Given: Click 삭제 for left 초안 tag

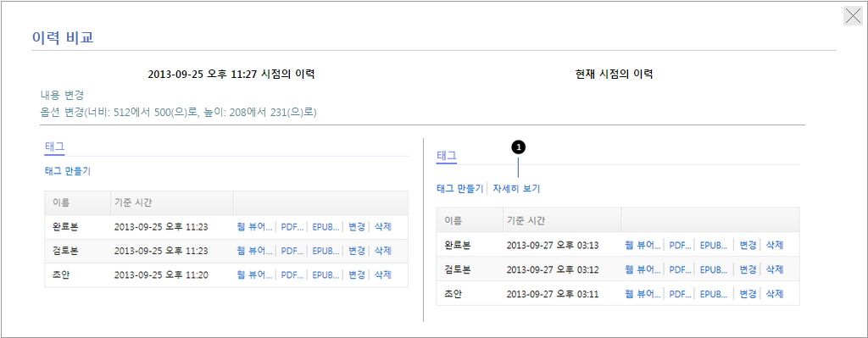Looking at the screenshot, I should tap(382, 274).
